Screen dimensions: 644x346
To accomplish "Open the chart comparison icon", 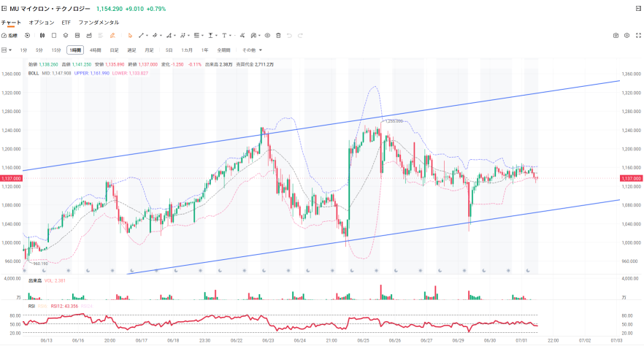I will coord(89,36).
